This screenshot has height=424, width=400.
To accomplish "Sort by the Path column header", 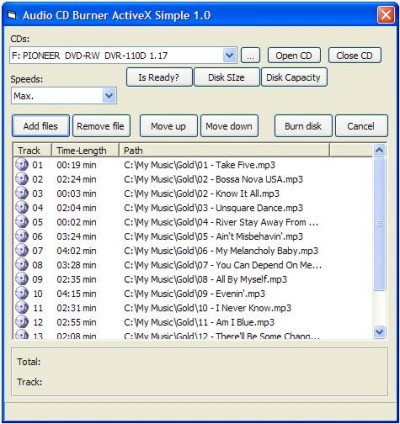I will (x=224, y=150).
